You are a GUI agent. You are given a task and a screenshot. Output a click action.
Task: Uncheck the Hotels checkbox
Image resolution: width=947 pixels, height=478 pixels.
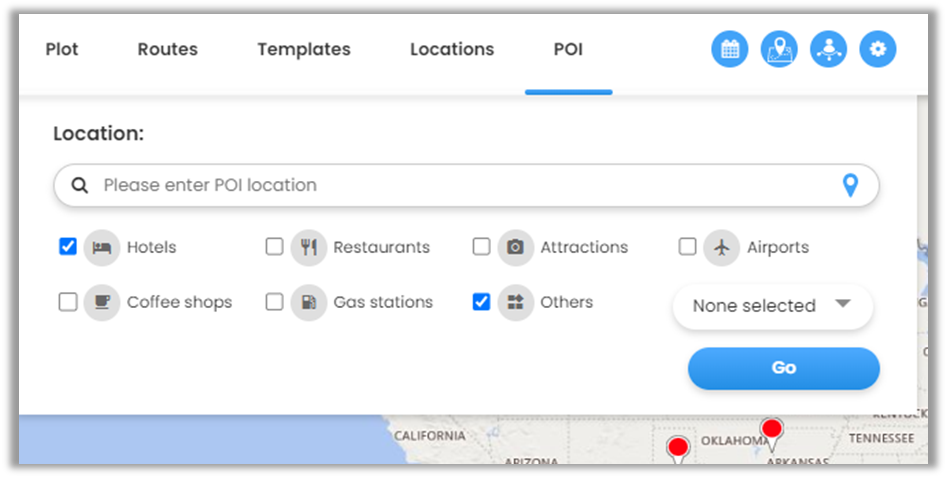[x=68, y=247]
